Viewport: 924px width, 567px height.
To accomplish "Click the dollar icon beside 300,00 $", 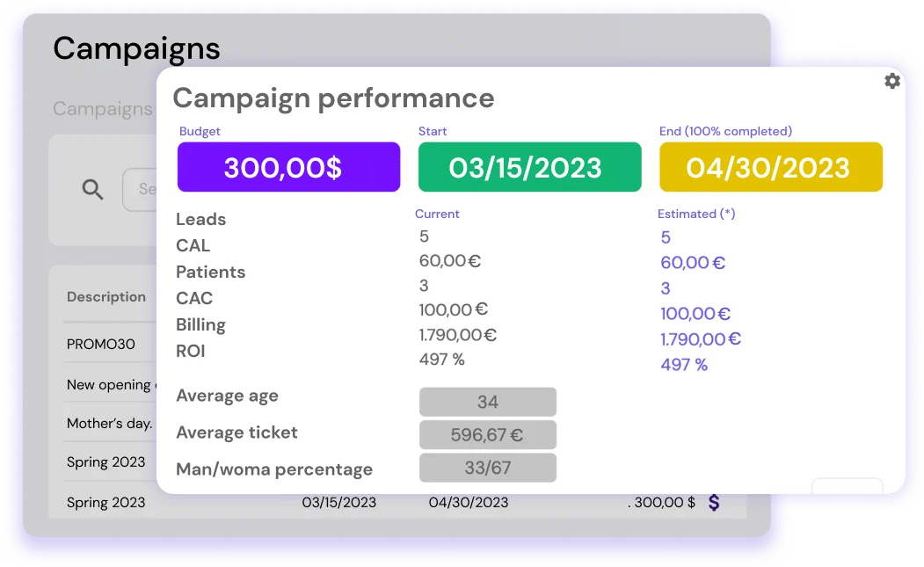I will [714, 502].
